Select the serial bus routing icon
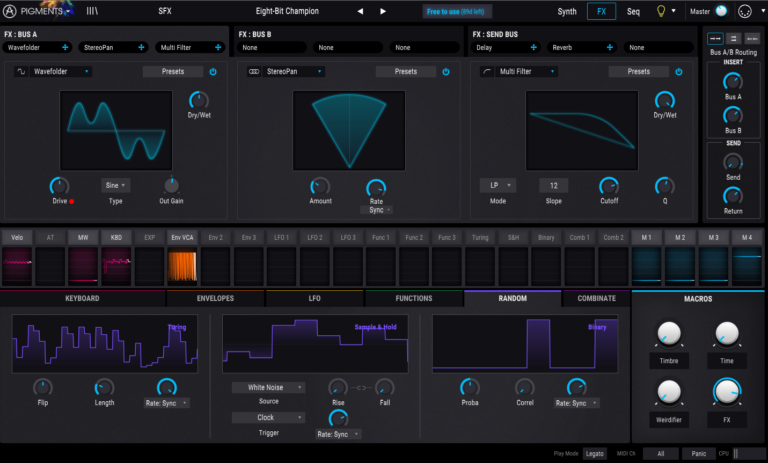 (x=715, y=37)
